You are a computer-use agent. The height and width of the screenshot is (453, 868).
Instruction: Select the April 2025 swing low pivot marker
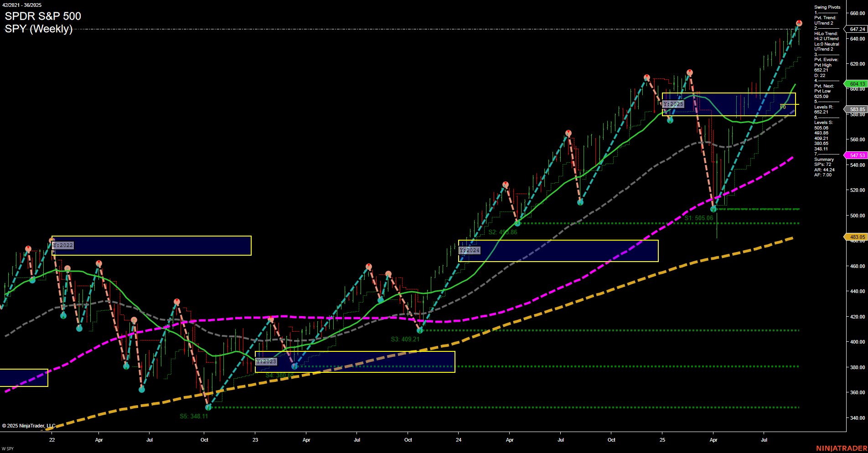point(713,209)
